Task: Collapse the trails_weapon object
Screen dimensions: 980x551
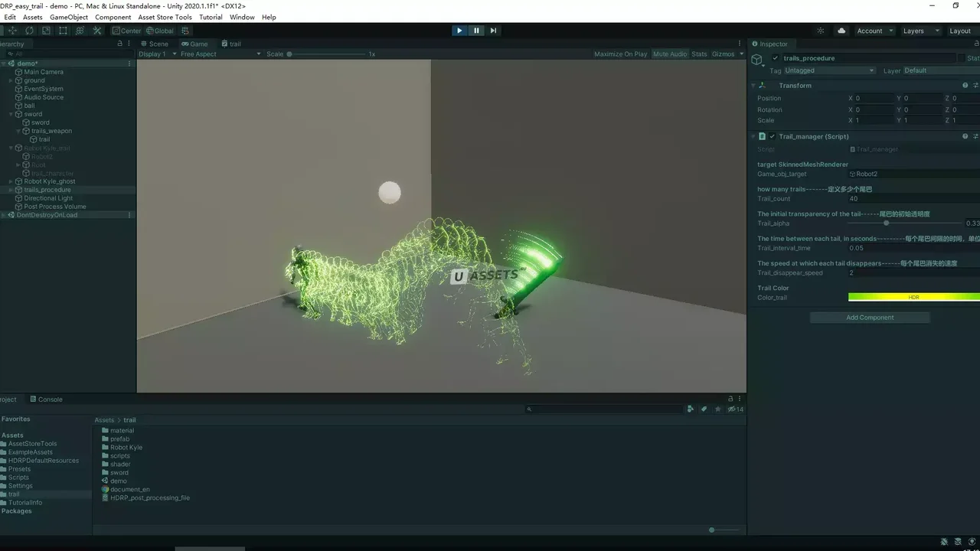Action: (x=19, y=131)
